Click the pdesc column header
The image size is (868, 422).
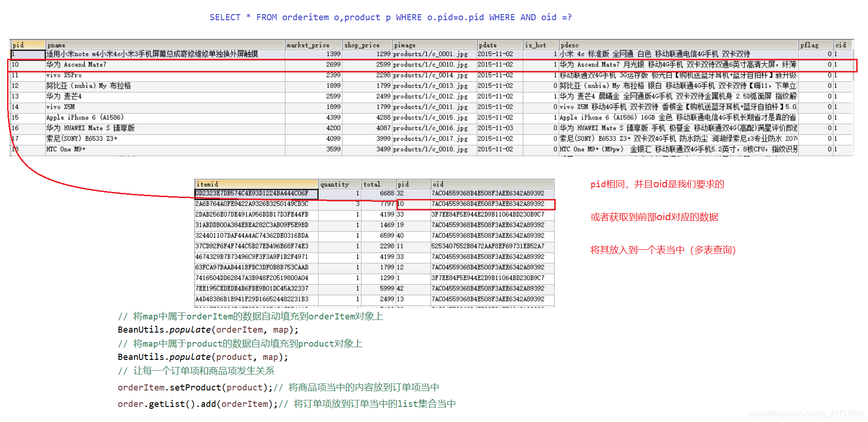click(x=679, y=45)
